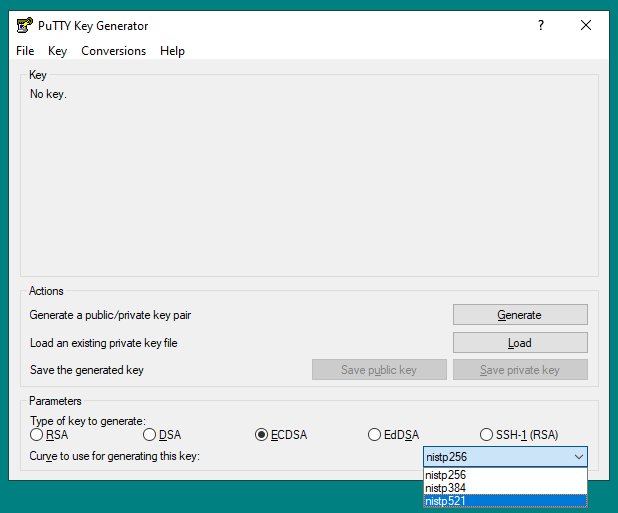This screenshot has width=618, height=513.
Task: Collapse the curve dropdown using its arrow
Action: [577, 457]
